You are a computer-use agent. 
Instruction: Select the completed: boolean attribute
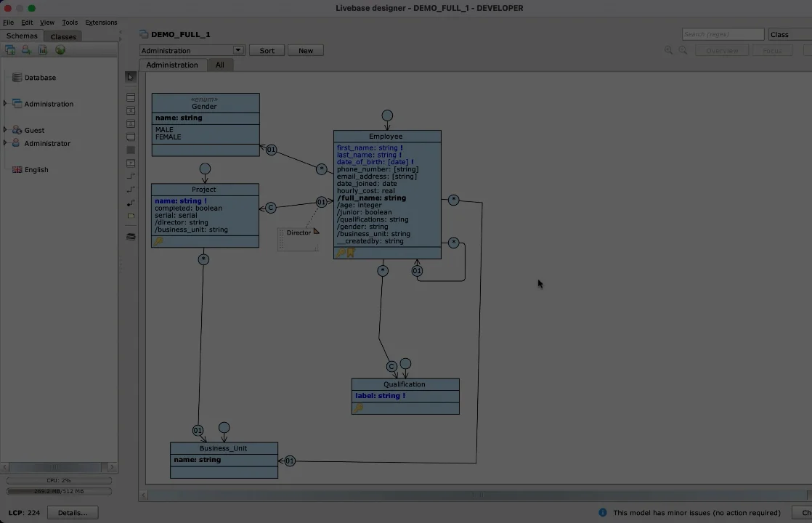(189, 208)
